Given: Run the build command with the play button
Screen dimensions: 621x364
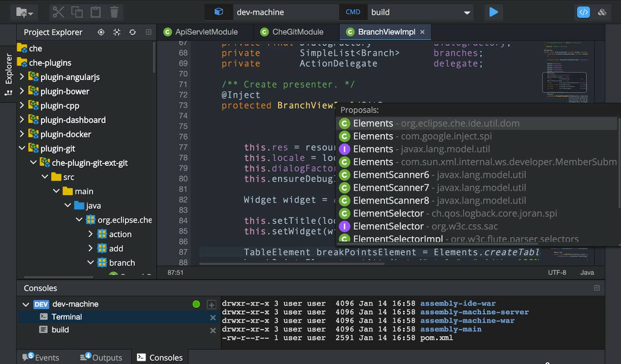Looking at the screenshot, I should [x=494, y=12].
